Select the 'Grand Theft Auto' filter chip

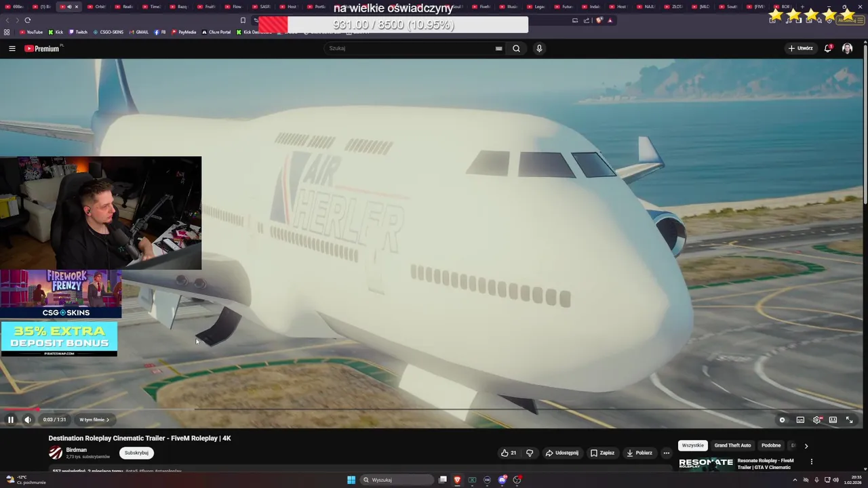coord(732,445)
